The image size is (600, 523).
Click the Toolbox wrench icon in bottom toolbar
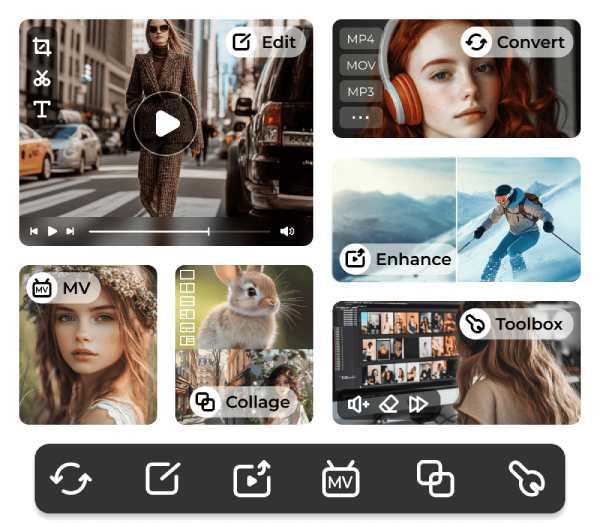tap(527, 478)
